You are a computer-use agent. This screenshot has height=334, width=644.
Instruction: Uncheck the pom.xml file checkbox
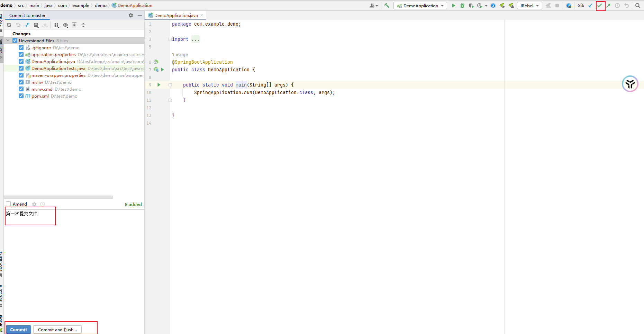coord(21,96)
